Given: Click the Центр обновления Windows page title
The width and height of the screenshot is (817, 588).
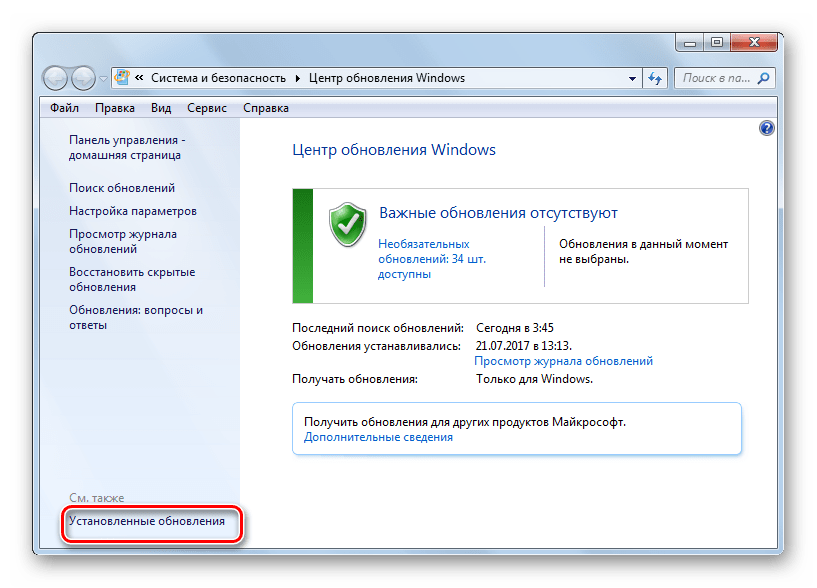Looking at the screenshot, I should (x=394, y=150).
